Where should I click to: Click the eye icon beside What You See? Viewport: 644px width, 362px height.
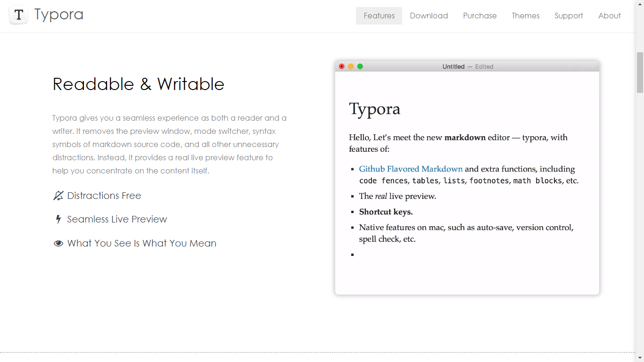pos(58,244)
